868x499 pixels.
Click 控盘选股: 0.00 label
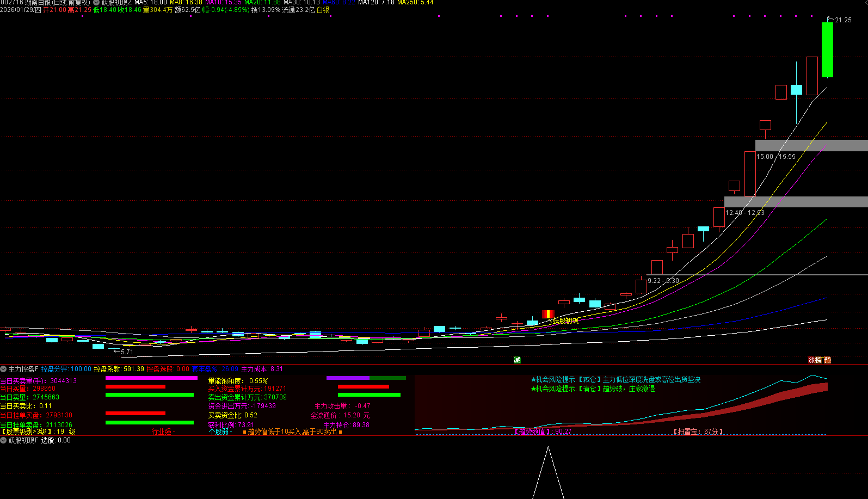pyautogui.click(x=168, y=369)
